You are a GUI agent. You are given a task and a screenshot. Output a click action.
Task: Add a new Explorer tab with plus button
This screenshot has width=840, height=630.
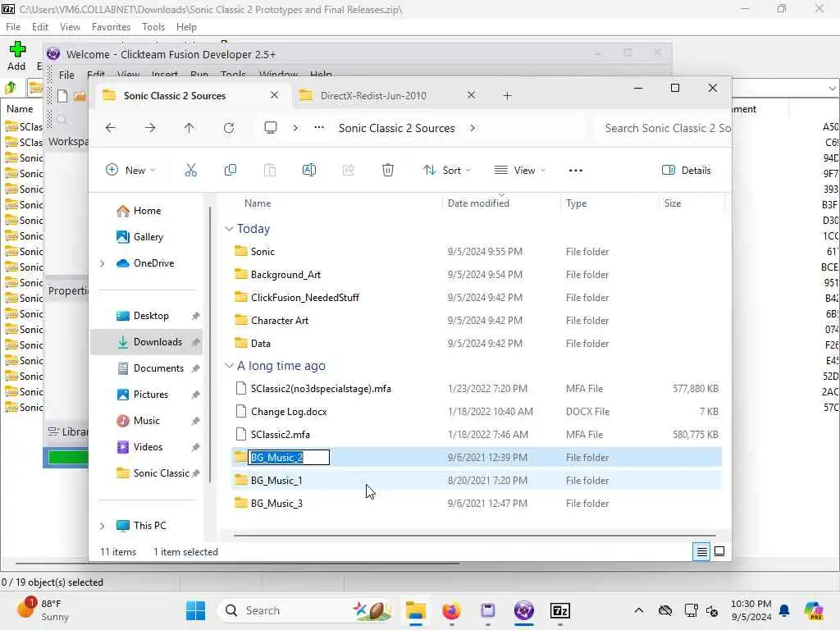507,96
